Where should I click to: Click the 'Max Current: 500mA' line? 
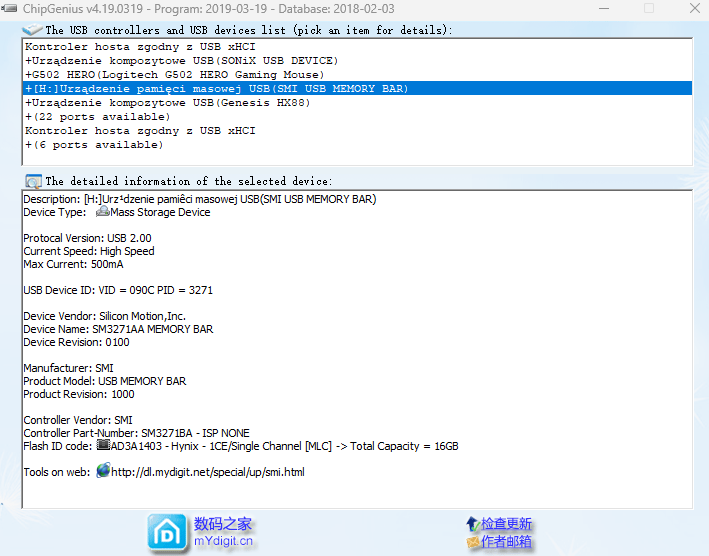tap(73, 264)
